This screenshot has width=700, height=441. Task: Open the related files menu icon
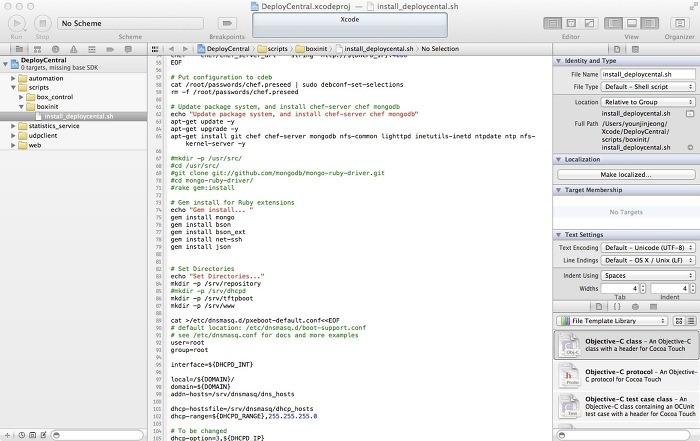[155, 49]
